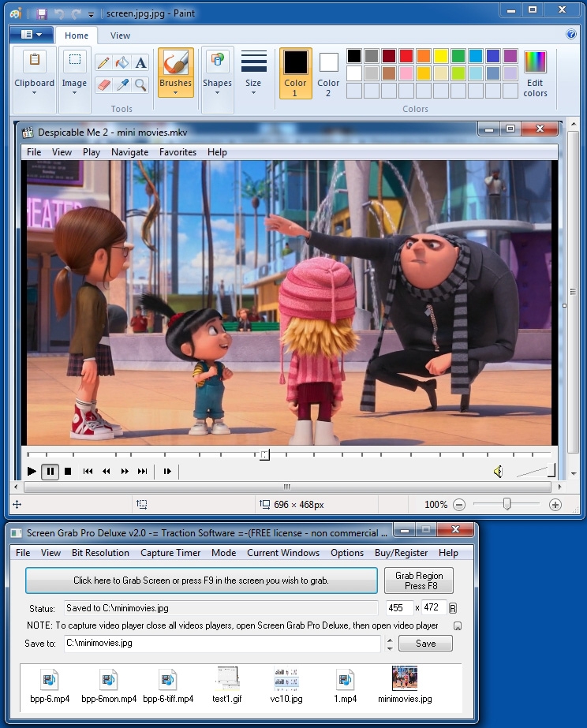This screenshot has height=728, width=587.
Task: Open the Mode menu in Screen Grab Pro
Action: pos(223,553)
